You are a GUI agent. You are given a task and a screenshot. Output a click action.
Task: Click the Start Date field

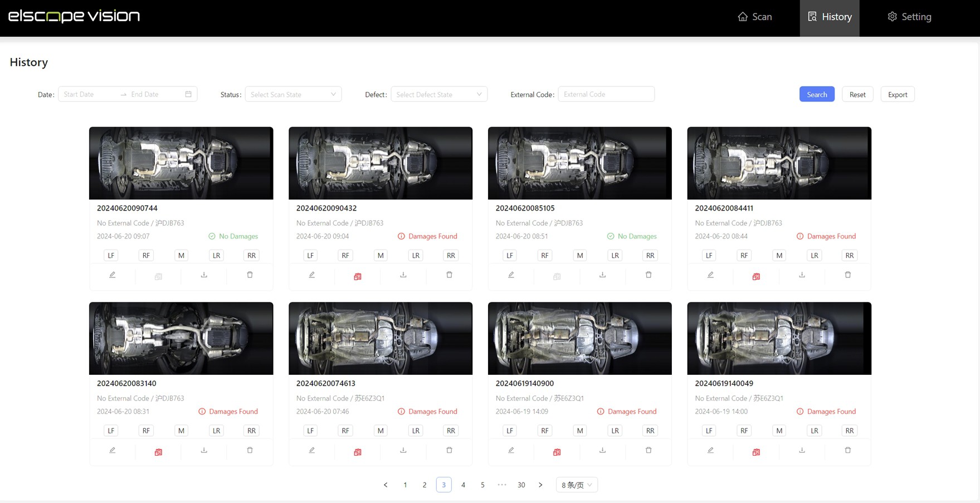(x=89, y=94)
